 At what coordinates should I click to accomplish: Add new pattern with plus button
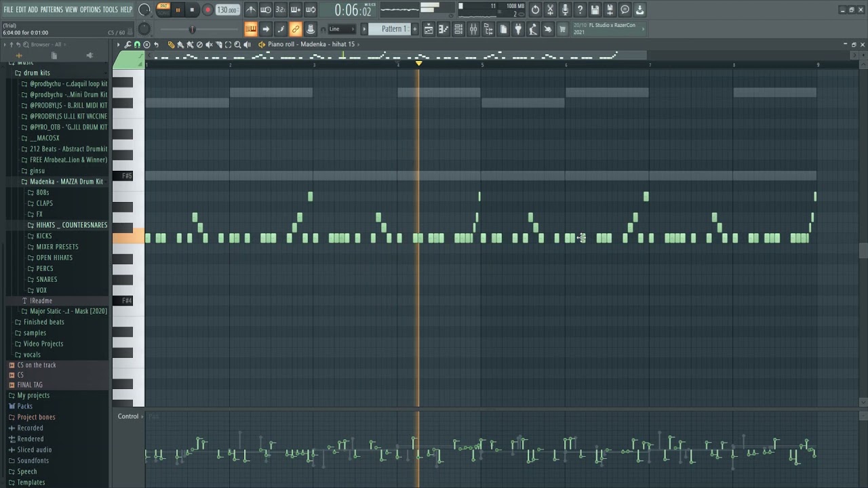[415, 29]
